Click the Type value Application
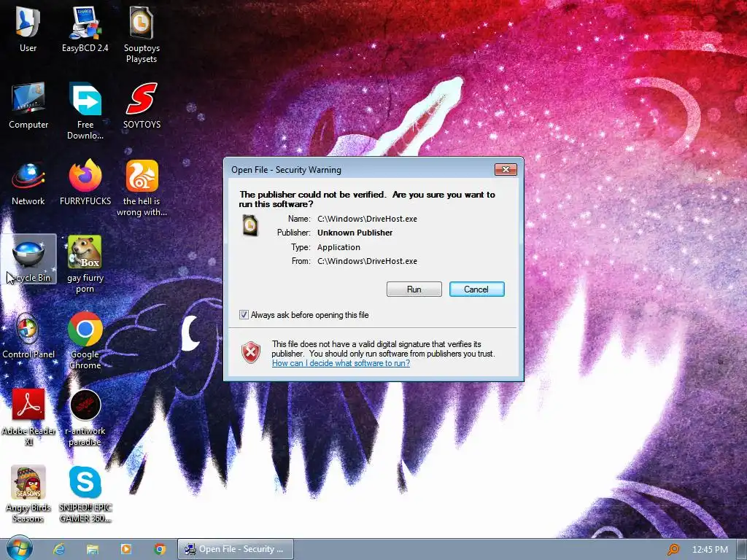 (338, 247)
